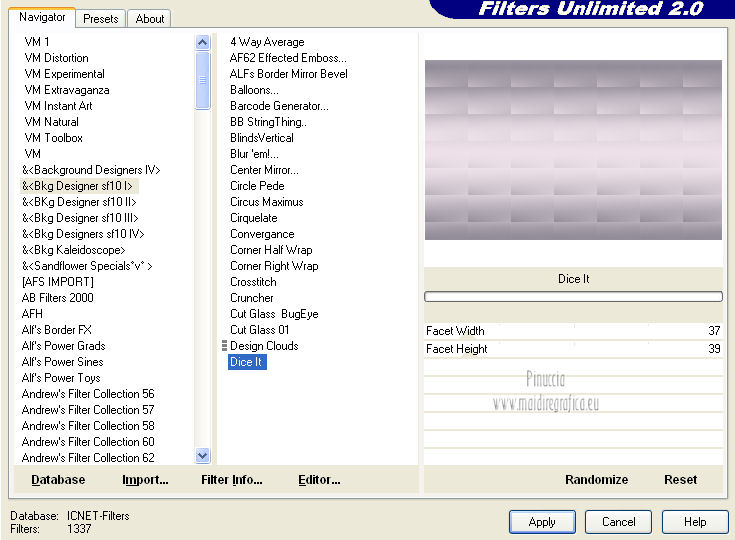Choose the 4 Way Average filter
Viewport: 735px width, 540px height.
coord(267,42)
